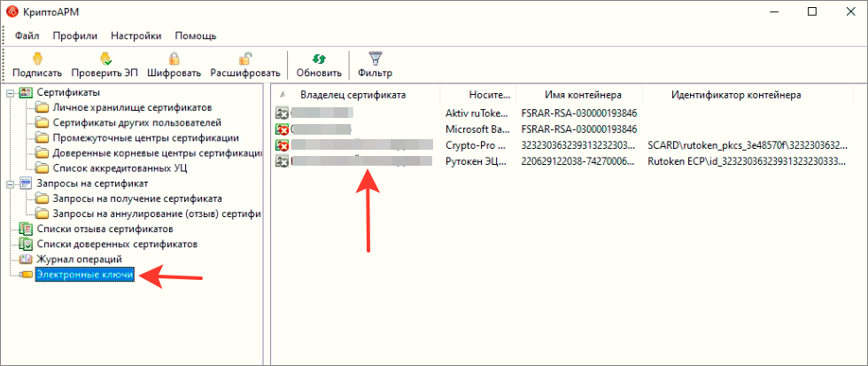This screenshot has height=366, width=868.
Task: Click certificate icon in Crypto-Pro row
Action: point(283,145)
